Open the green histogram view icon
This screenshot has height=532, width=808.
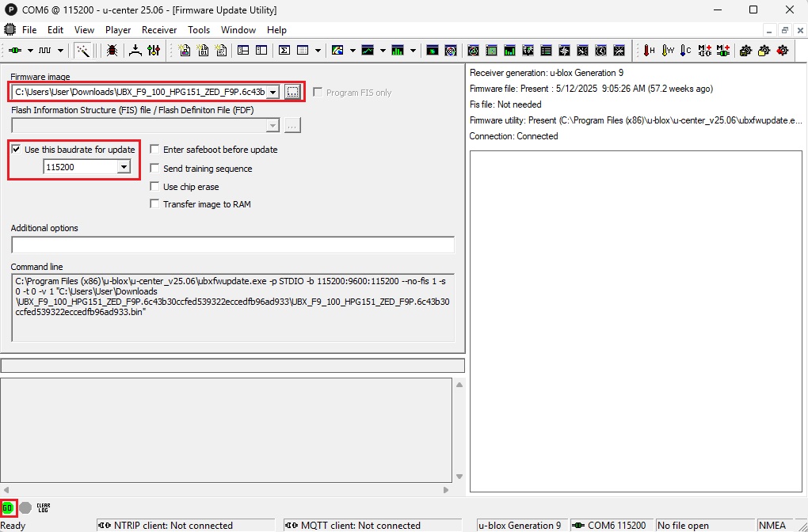398,51
